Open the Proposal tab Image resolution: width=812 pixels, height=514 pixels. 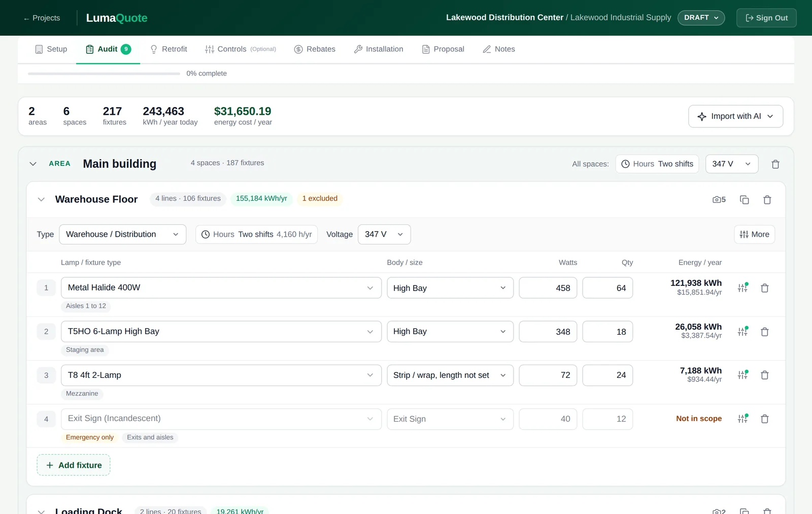(x=443, y=49)
